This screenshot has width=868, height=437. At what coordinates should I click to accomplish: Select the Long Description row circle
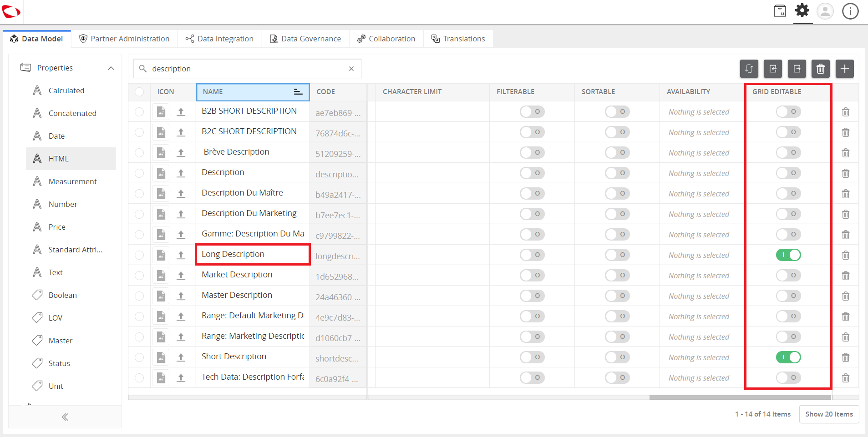pos(139,255)
